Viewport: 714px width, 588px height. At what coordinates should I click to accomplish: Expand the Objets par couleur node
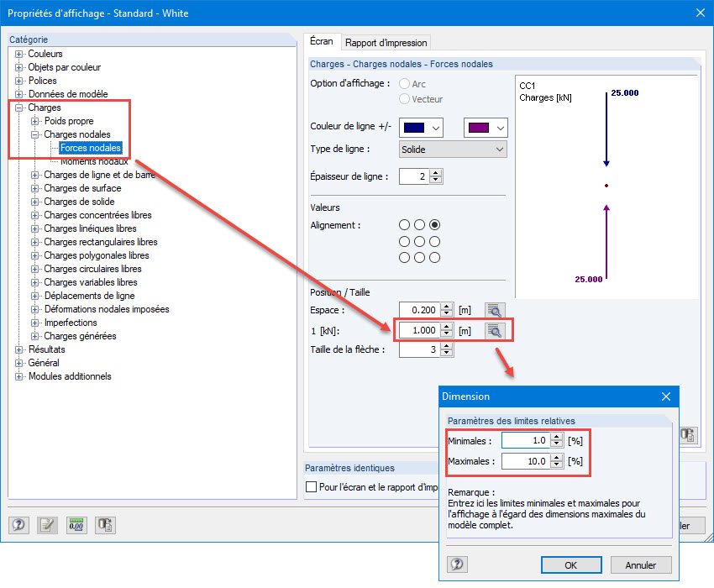(x=18, y=67)
